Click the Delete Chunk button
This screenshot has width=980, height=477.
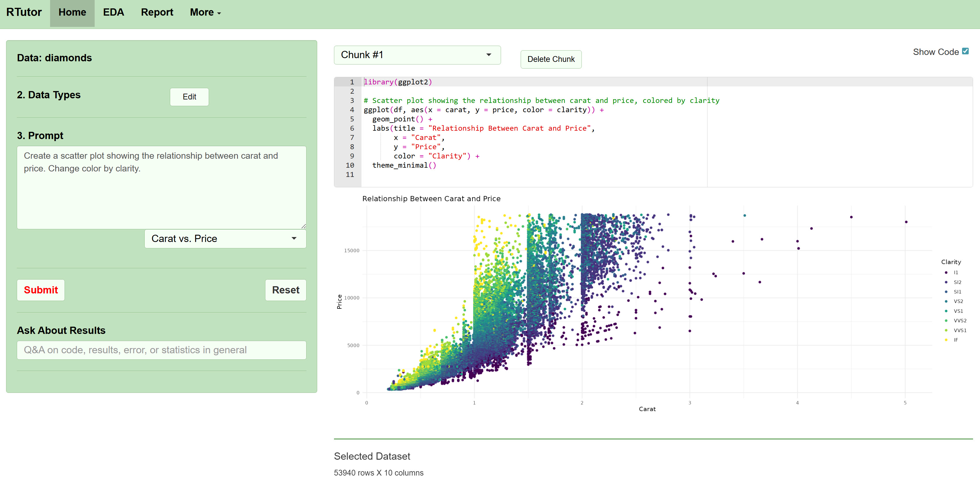click(x=550, y=59)
